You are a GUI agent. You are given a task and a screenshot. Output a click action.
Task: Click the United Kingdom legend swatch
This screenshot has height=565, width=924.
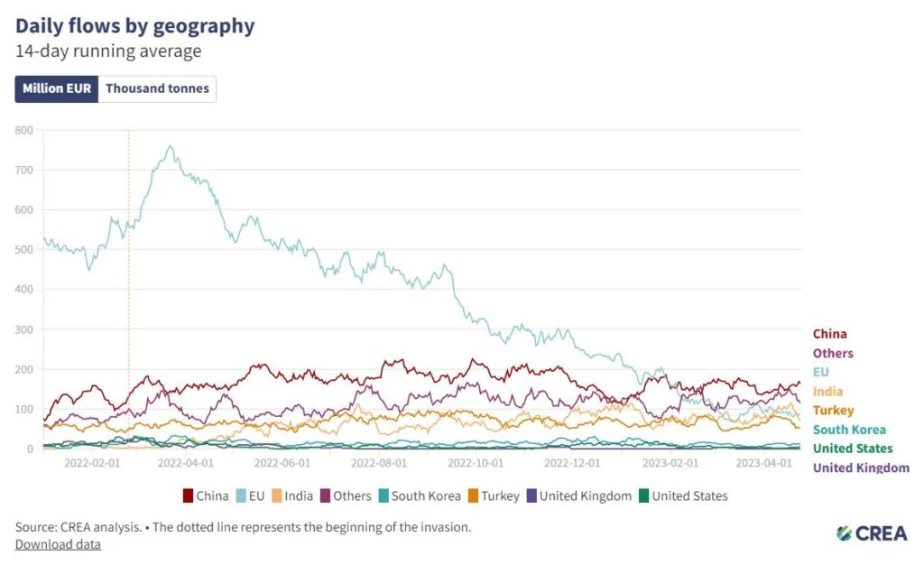point(531,496)
